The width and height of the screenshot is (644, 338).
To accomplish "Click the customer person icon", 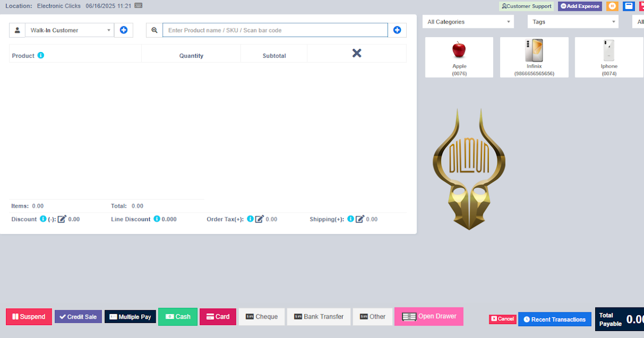I will [x=17, y=30].
